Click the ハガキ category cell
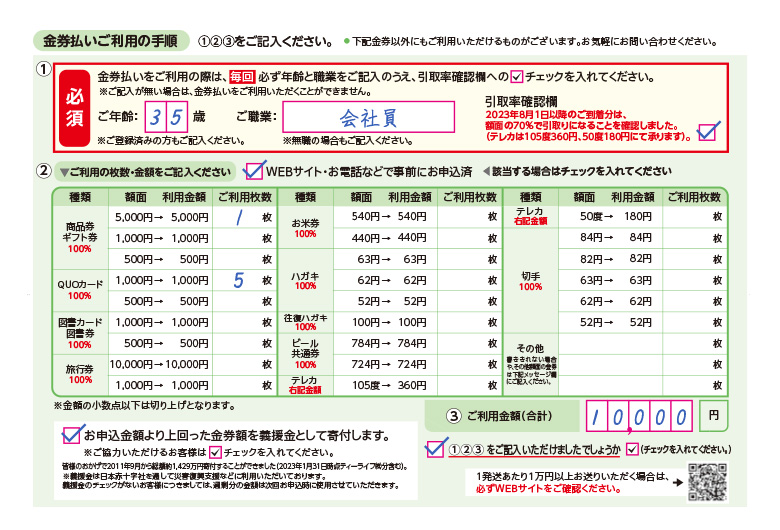 305,280
